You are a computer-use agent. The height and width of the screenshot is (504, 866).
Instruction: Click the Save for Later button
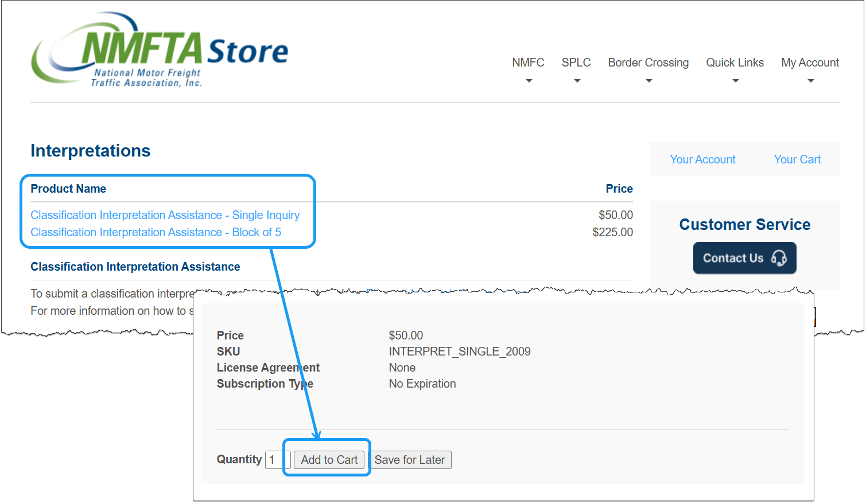(410, 460)
